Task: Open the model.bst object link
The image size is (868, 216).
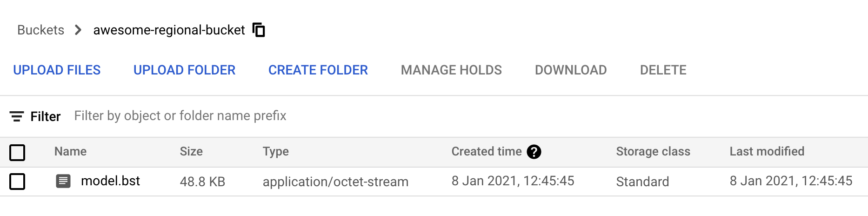Action: tap(110, 181)
